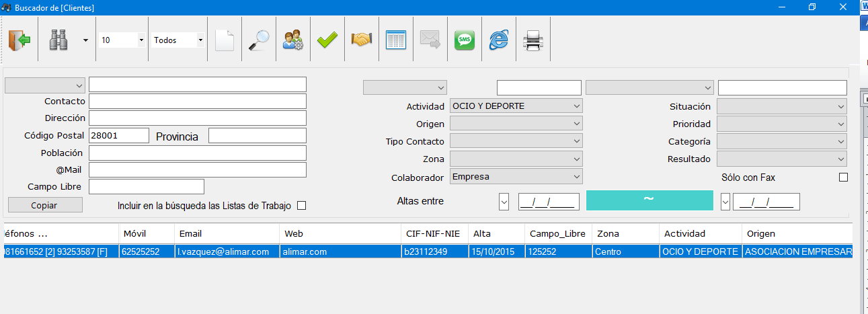868x314 pixels.
Task: Click the printer icon
Action: click(533, 40)
